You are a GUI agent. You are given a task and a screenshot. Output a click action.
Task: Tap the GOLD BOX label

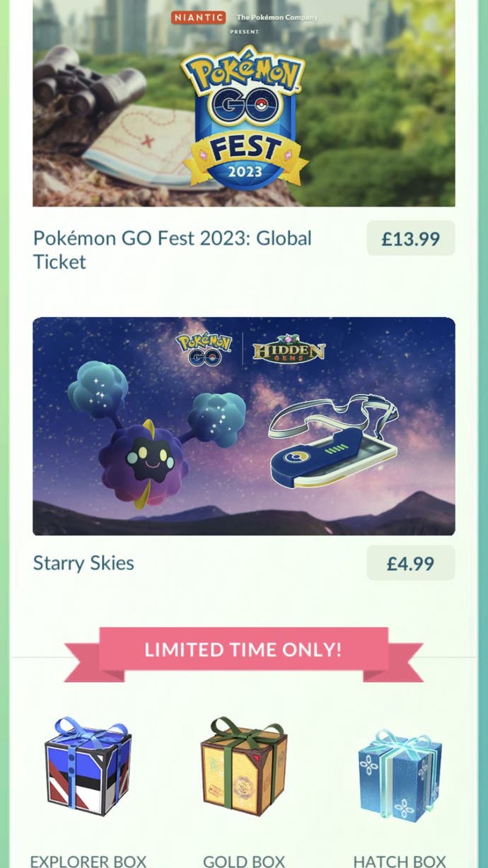244,861
